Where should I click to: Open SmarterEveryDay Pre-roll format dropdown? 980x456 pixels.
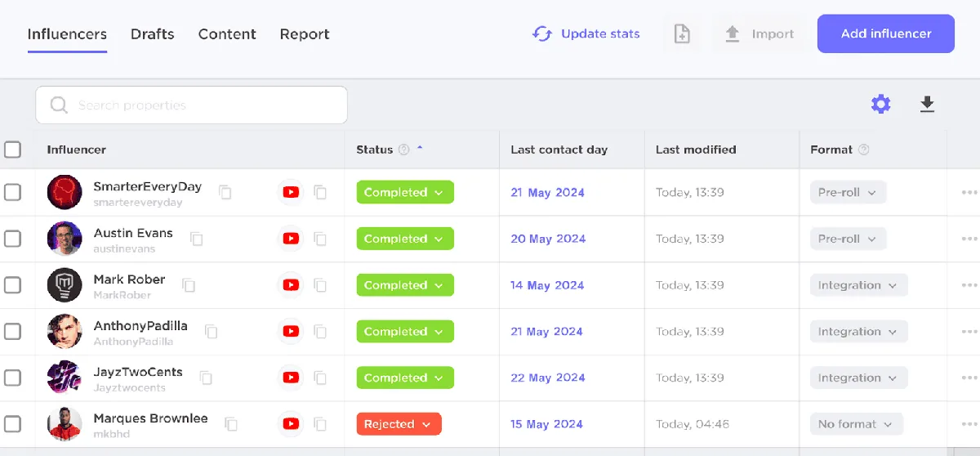click(848, 192)
